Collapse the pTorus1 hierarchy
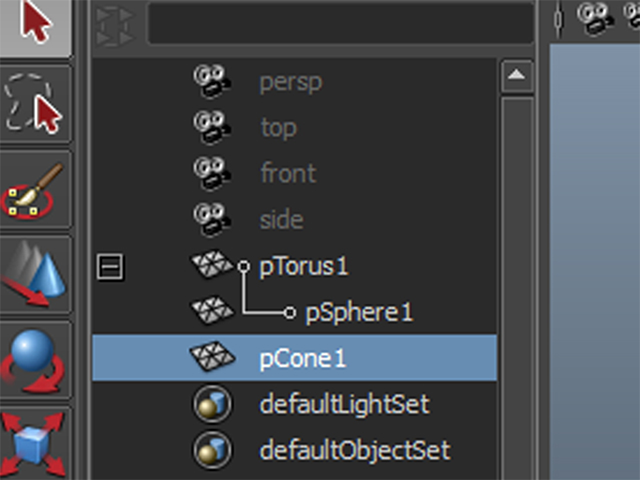The image size is (640, 480). (110, 267)
